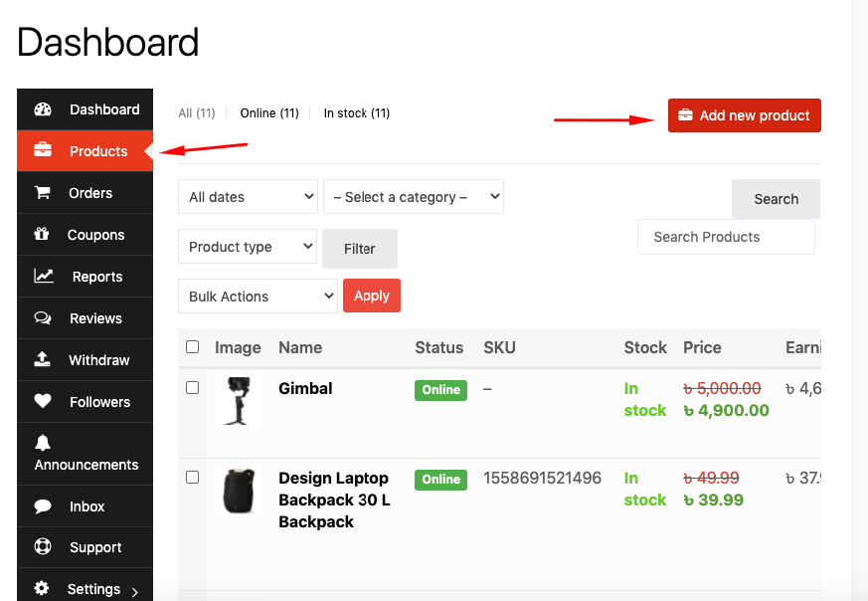Open the Reviews menu item
This screenshot has width=868, height=601.
coord(86,318)
